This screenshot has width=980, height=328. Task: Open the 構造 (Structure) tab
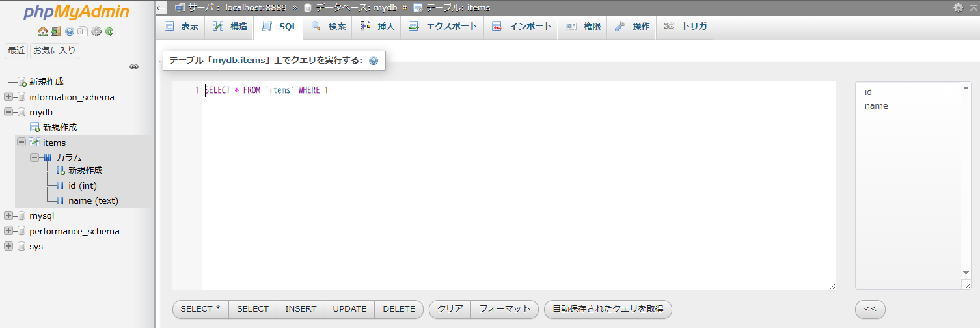[229, 27]
